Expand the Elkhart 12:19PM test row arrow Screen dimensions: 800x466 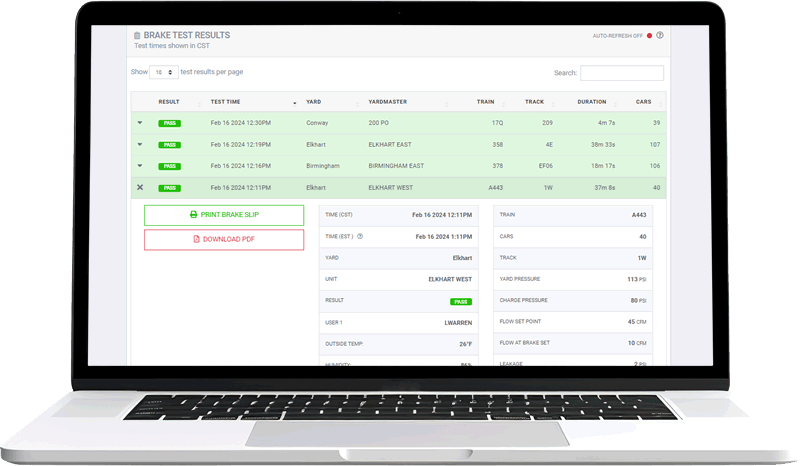pos(140,144)
